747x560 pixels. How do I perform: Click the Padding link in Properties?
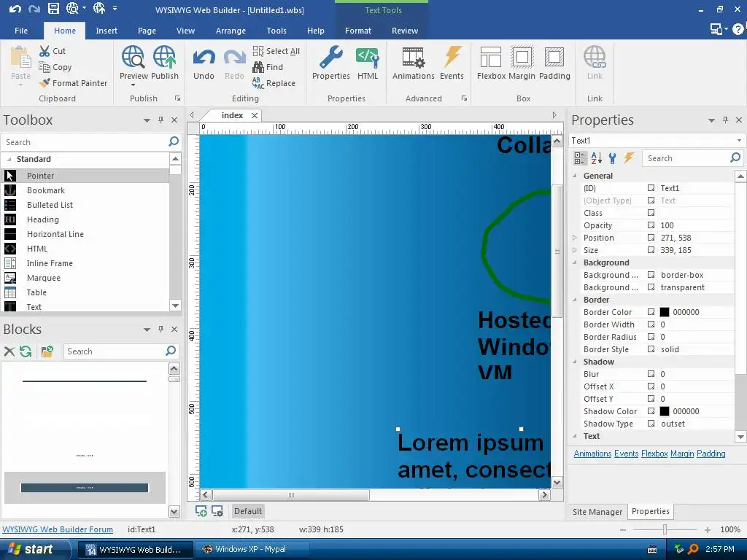[711, 454]
